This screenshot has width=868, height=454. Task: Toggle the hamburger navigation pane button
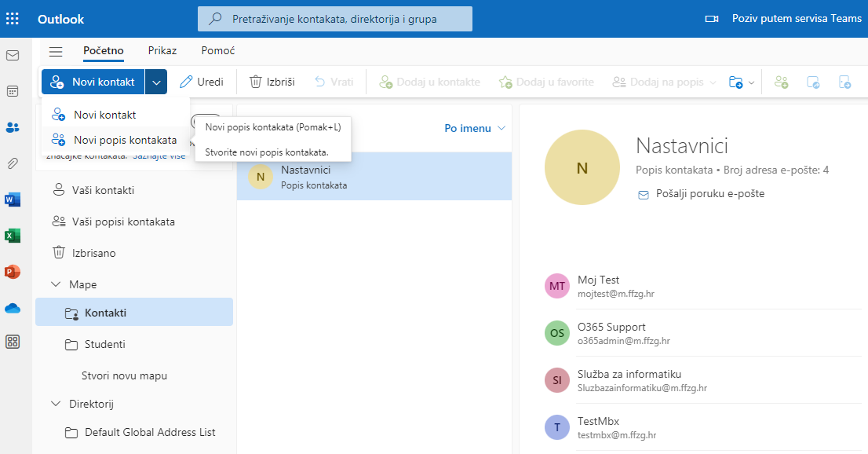pos(55,51)
